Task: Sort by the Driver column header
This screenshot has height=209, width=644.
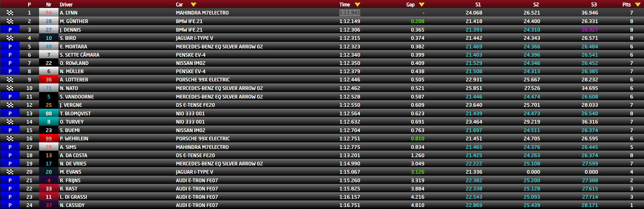Action: click(66, 5)
